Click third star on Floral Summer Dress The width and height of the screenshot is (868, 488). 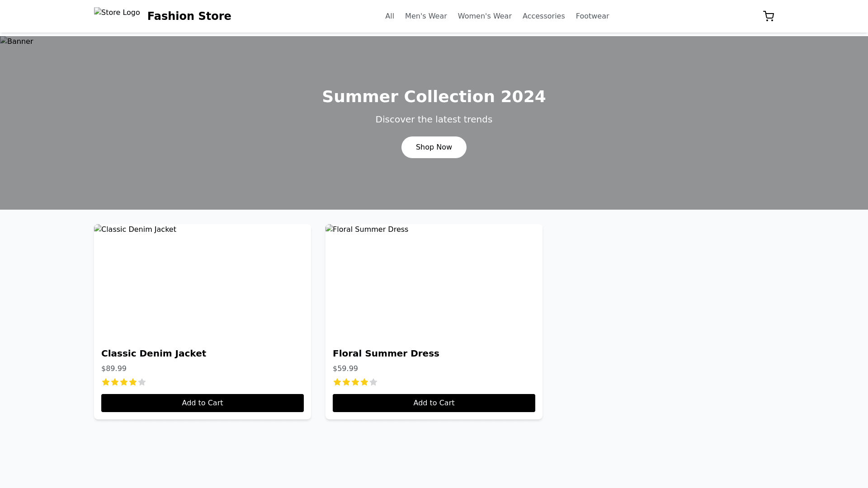click(x=355, y=382)
